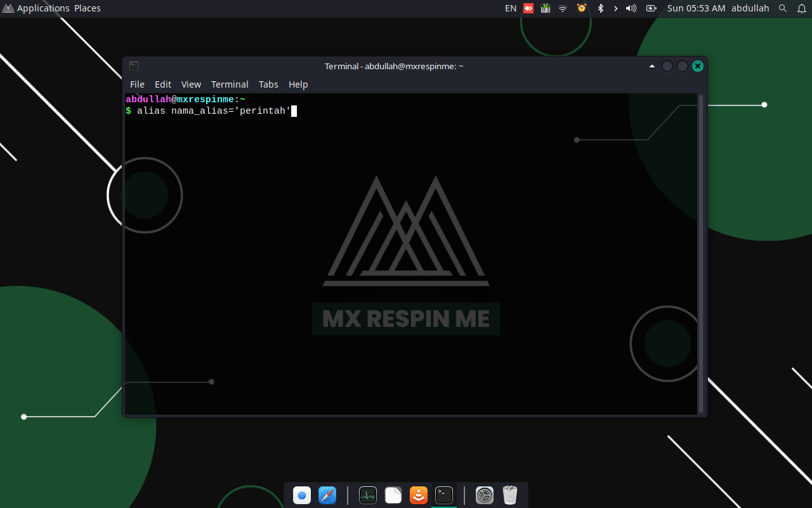
Task: Click the terminal title bar text
Action: point(394,66)
